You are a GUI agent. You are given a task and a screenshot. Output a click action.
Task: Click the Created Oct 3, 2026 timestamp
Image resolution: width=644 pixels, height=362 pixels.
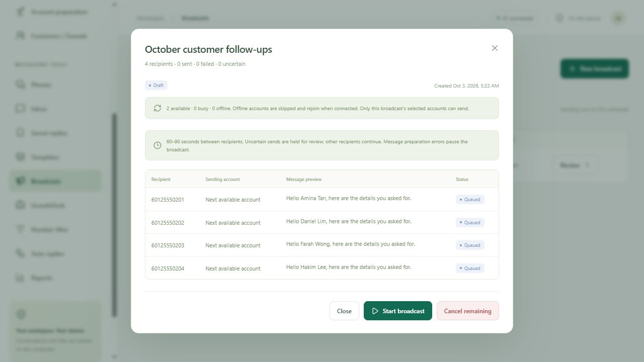(466, 86)
